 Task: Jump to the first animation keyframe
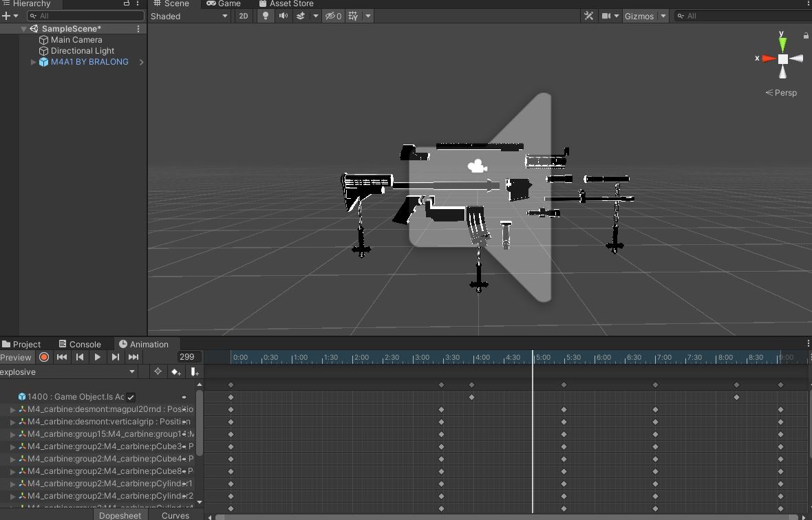62,357
